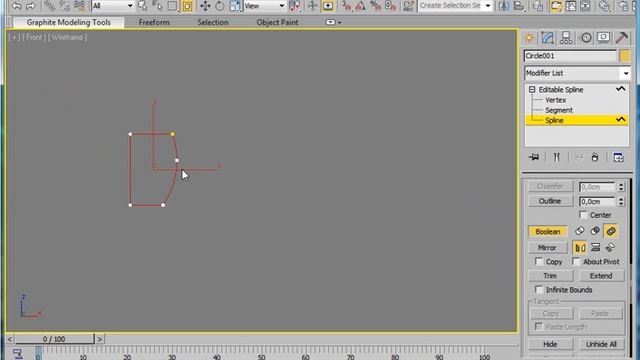Toggle the Keyboard Shortcut Override icon
This screenshot has width=640, height=360.
328,6
